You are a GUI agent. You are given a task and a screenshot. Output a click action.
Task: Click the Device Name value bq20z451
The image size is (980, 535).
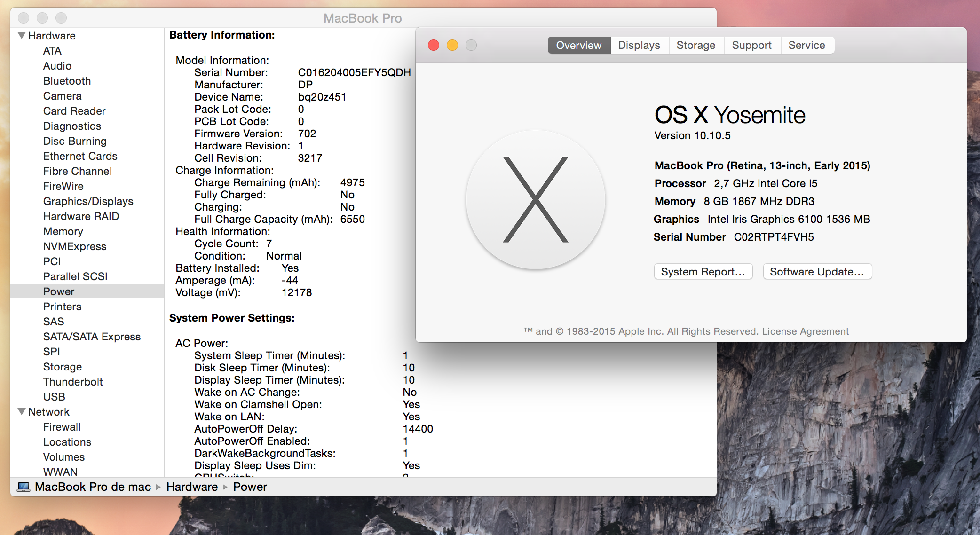tap(322, 97)
